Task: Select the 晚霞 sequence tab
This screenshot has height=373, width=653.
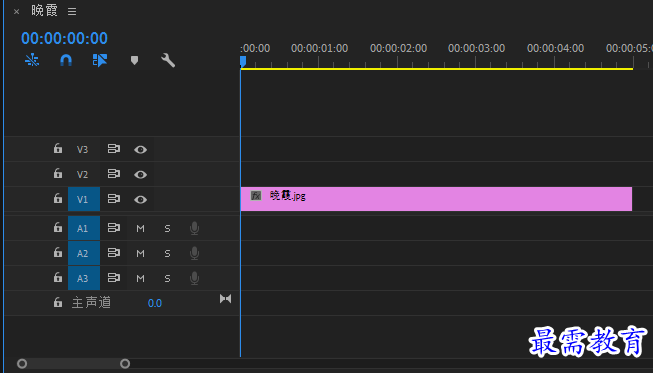Action: coord(44,10)
